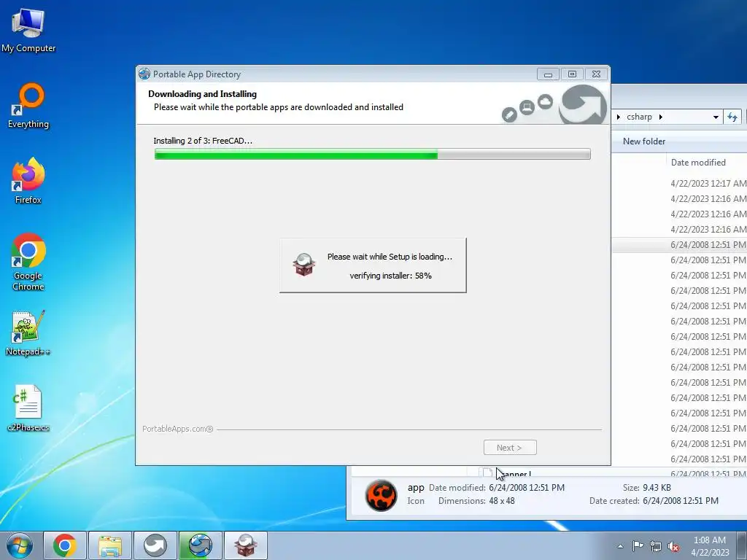Click the csharp breadcrumb in Explorer

tap(639, 117)
